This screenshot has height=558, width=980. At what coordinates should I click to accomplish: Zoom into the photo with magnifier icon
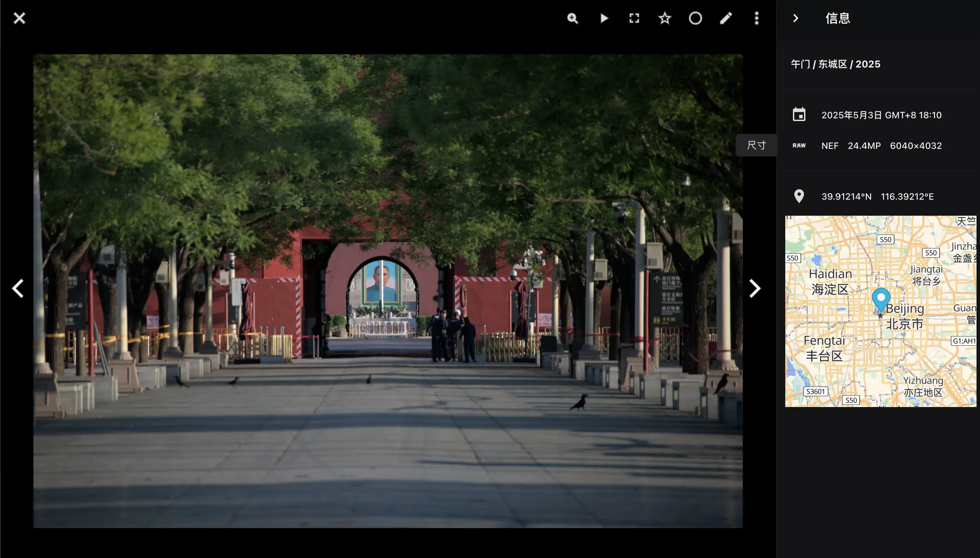573,18
